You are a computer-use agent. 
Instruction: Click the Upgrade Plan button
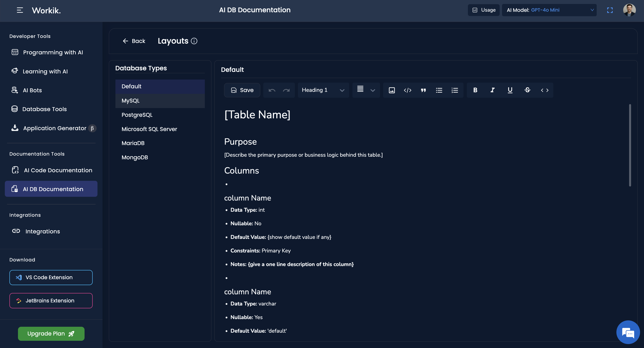(51, 334)
